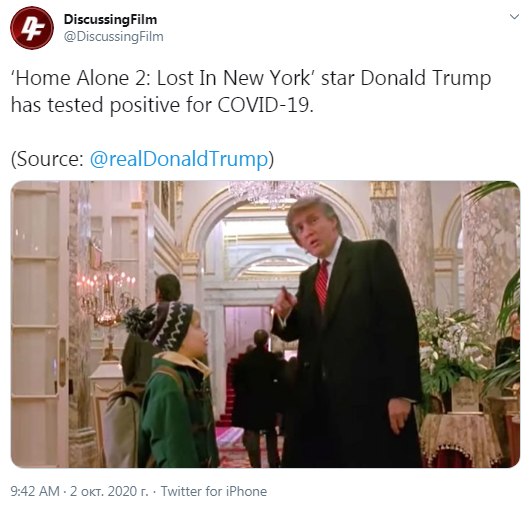Open the attached Home Alone 2 image

point(265,324)
